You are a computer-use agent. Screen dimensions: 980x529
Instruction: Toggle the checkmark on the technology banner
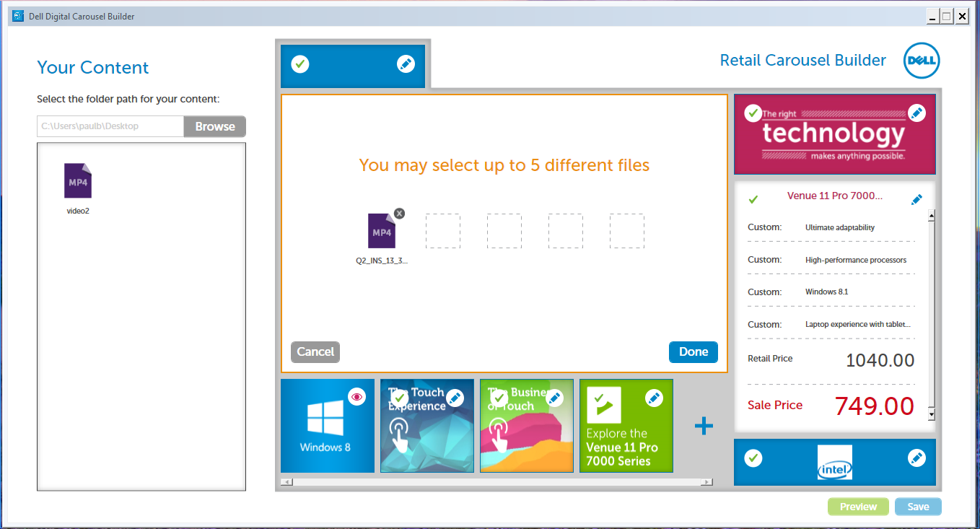tap(753, 113)
